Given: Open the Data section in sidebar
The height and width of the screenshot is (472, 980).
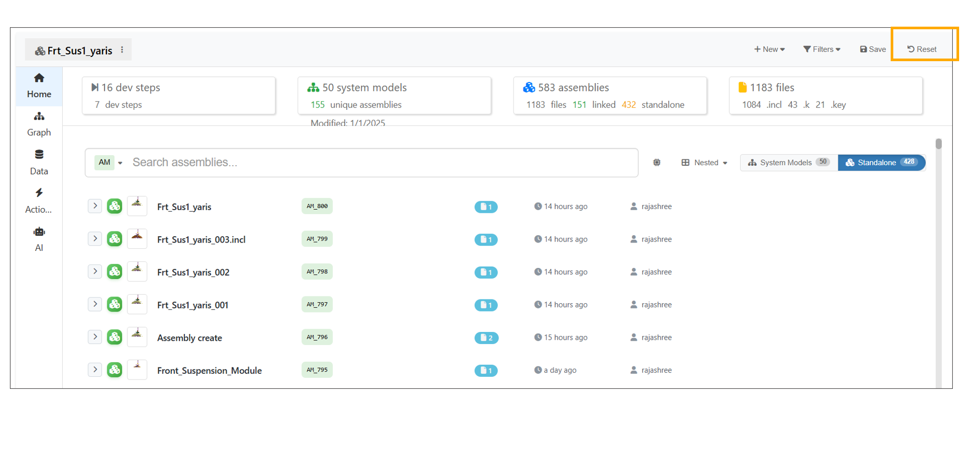Looking at the screenshot, I should pos(39,163).
